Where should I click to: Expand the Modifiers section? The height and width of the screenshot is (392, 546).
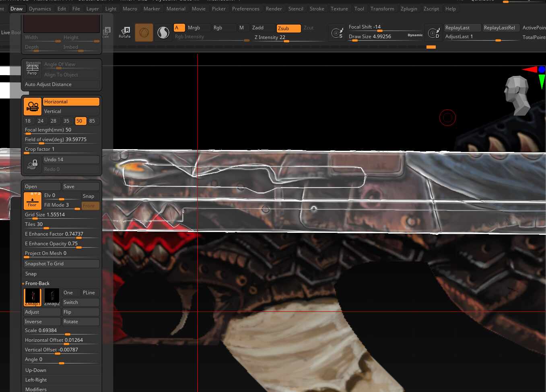click(36, 388)
